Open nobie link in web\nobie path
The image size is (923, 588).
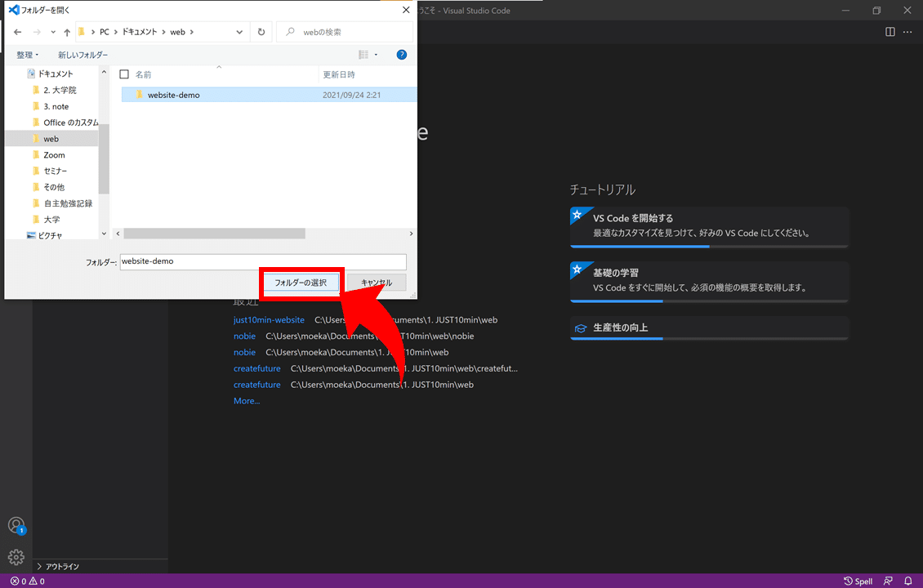[x=244, y=336]
